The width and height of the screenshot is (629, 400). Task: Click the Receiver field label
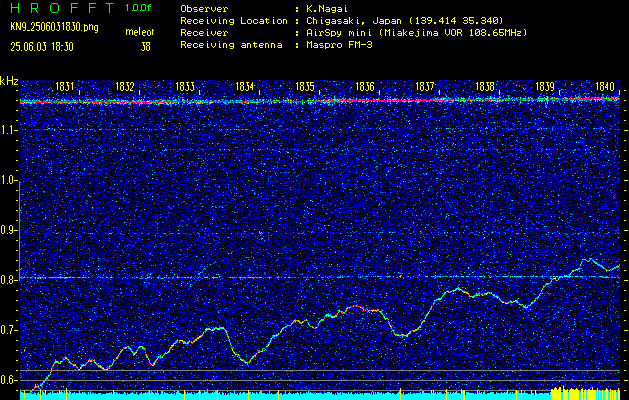pyautogui.click(x=204, y=33)
